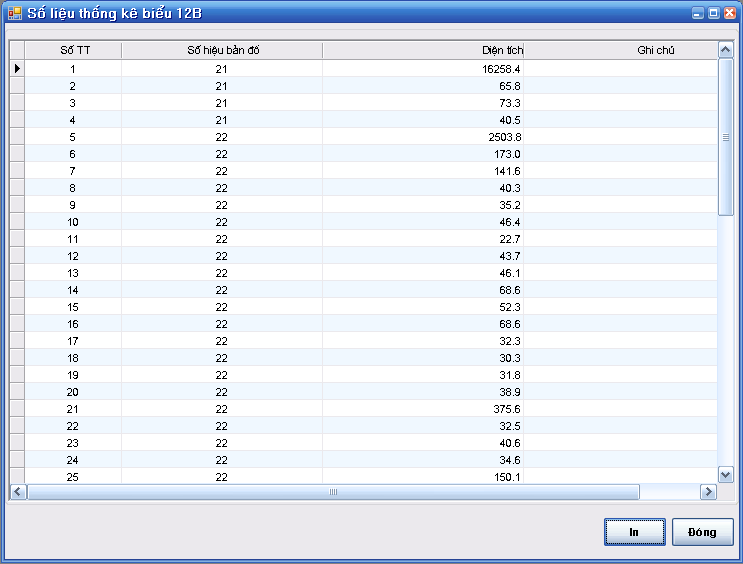Select the row header of row 1
Screen dimensions: 743x564
tap(17, 69)
